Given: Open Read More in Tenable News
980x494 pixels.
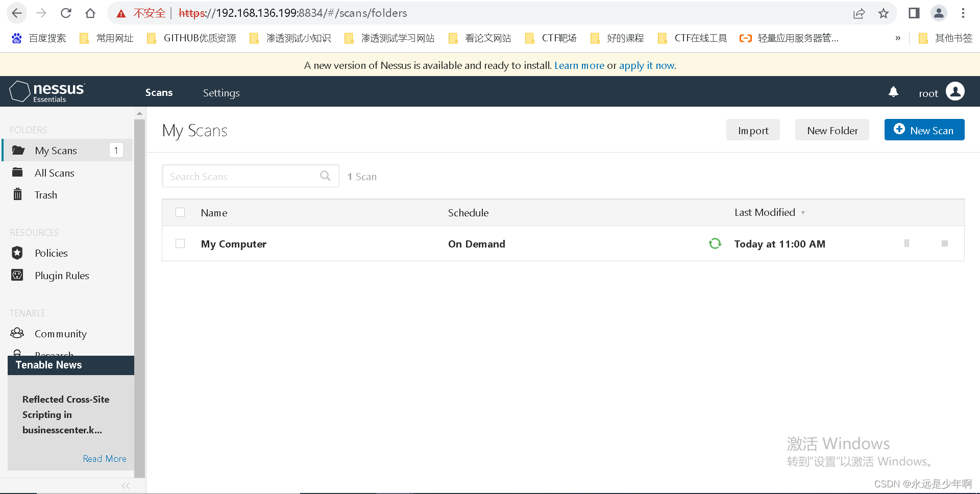Looking at the screenshot, I should 105,458.
